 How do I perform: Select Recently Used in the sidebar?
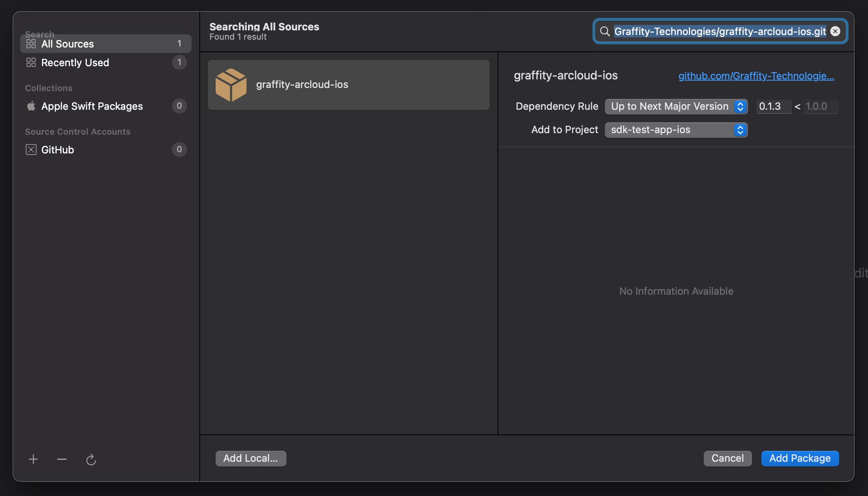[x=105, y=62]
